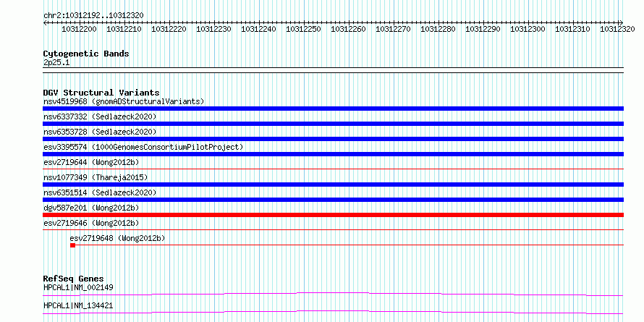Select the magenta line of HPCAL1|NM_002149
644x322 pixels.
tap(333, 294)
